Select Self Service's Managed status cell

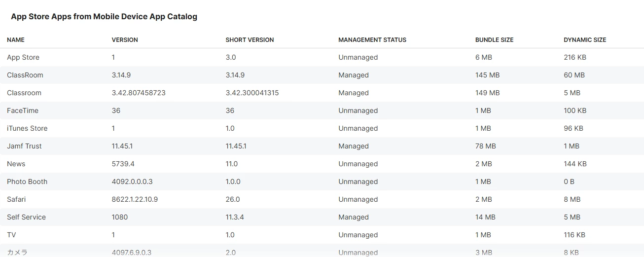(x=354, y=217)
